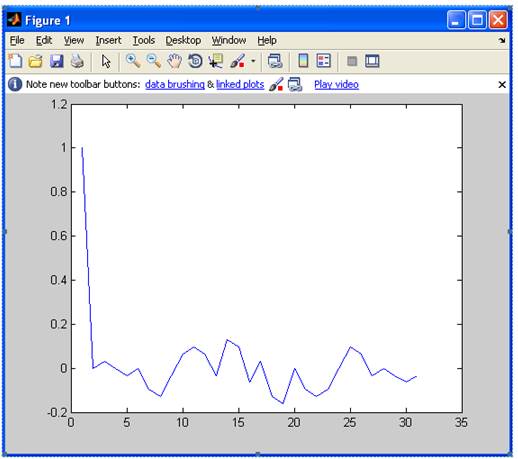The width and height of the screenshot is (518, 459).
Task: Open the File menu
Action: (17, 40)
